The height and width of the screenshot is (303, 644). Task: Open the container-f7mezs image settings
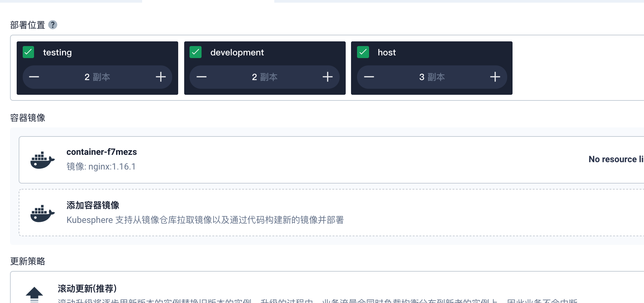coord(102,152)
